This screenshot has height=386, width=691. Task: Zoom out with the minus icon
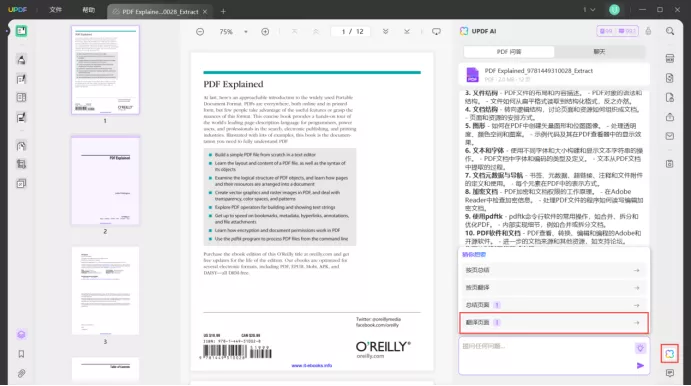[200, 32]
